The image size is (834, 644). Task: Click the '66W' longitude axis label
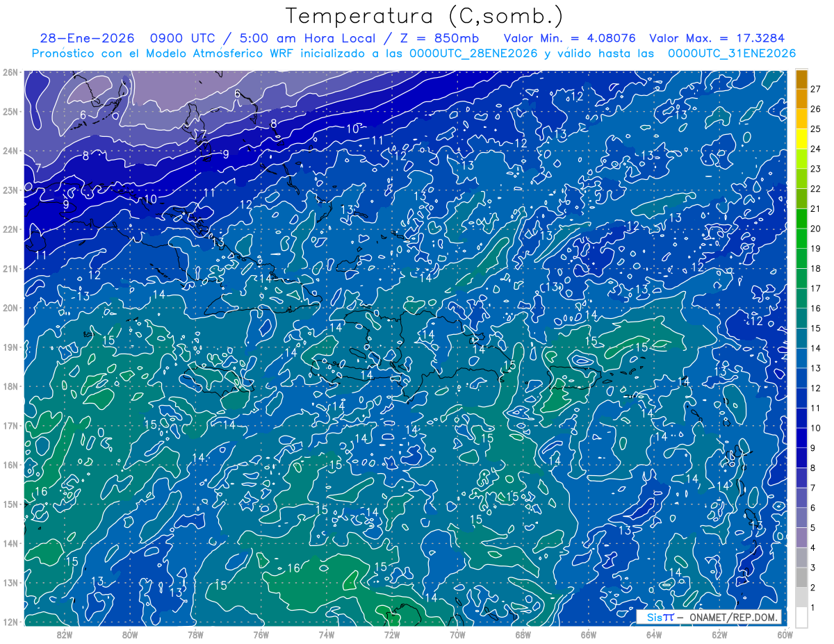pos(588,634)
